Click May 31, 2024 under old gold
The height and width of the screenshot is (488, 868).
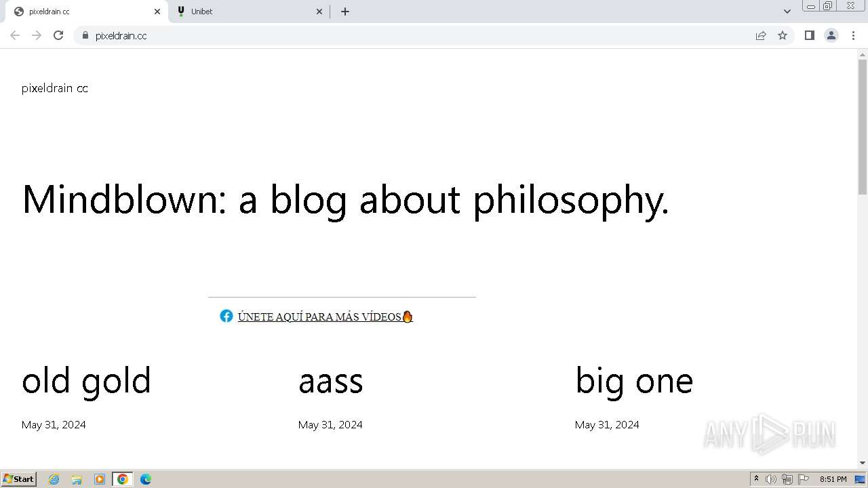coord(54,425)
